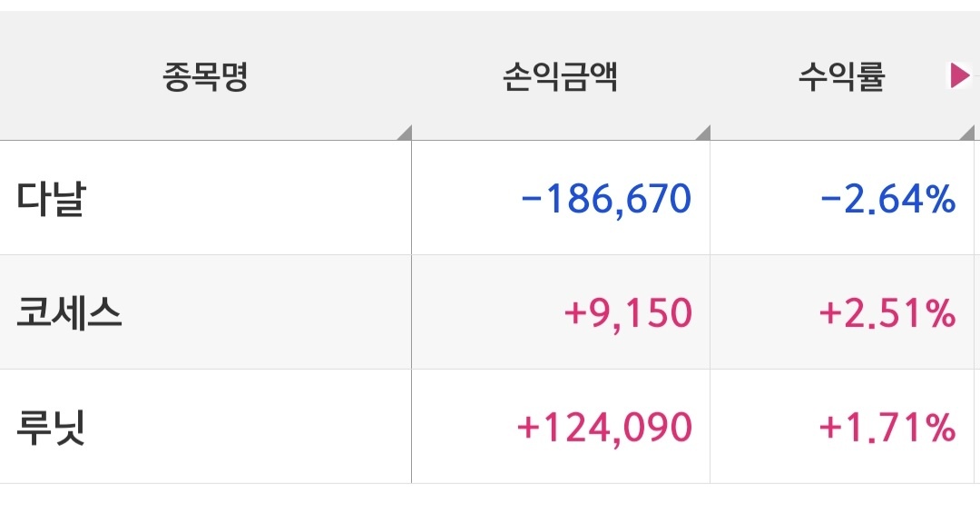
Task: Click sort triangle in 종목명 header corner
Action: [x=406, y=133]
